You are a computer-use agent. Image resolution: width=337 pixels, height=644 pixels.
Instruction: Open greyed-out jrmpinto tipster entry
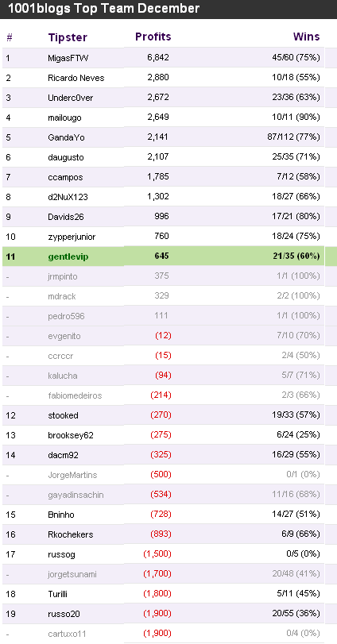point(63,276)
